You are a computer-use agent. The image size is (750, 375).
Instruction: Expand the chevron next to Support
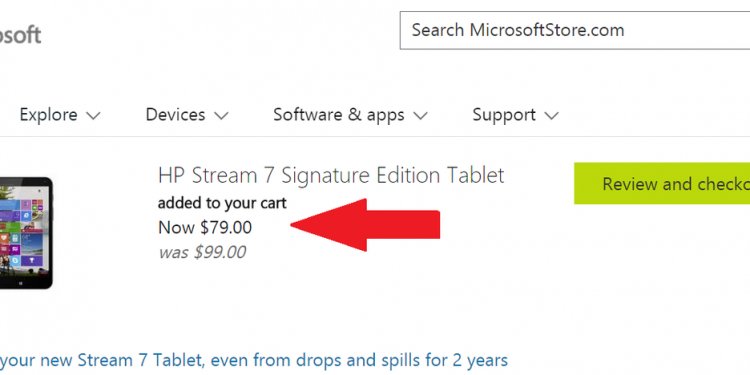pos(551,116)
